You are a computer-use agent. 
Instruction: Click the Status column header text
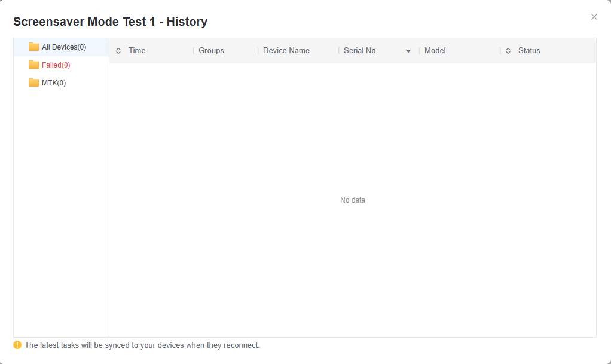pos(529,51)
